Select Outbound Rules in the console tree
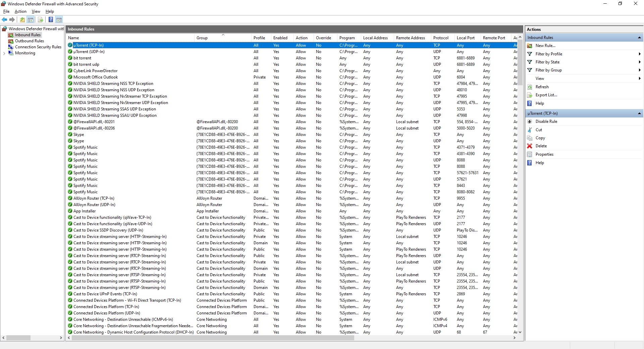Viewport: 644px width, 349px height. (30, 41)
